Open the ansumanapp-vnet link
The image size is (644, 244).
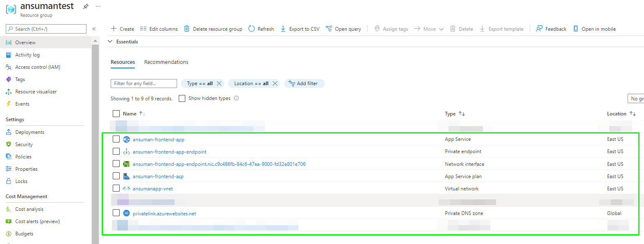tap(152, 189)
